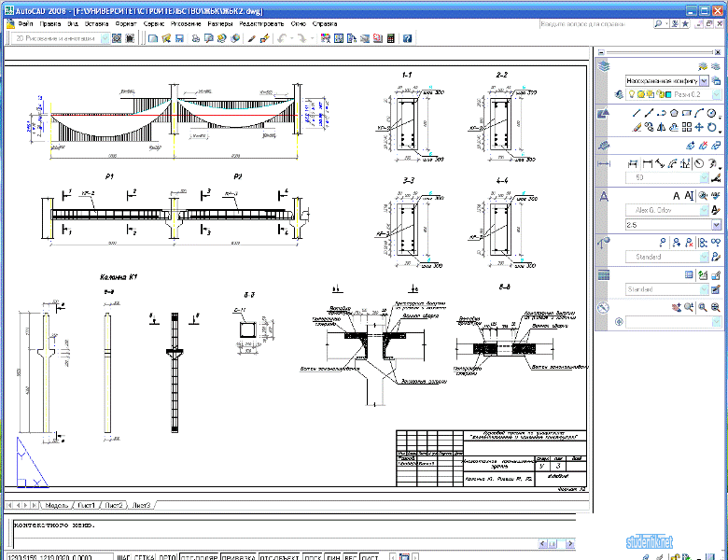Open the Размеры menu
Screen dimensions: 728x560
click(220, 23)
